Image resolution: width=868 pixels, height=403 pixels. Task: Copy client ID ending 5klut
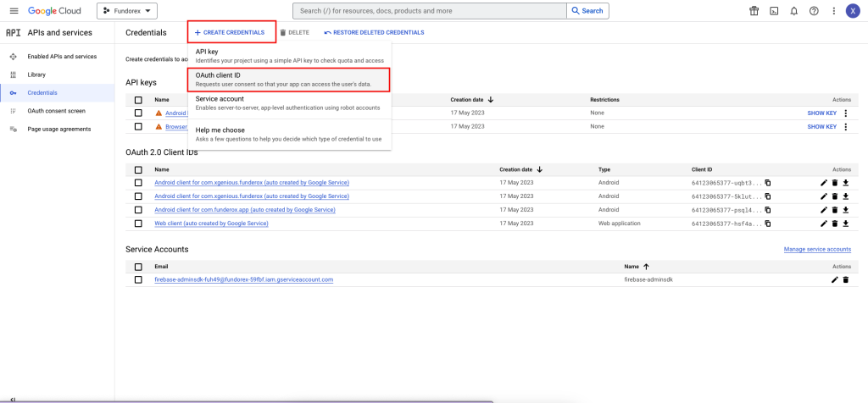[x=768, y=196]
